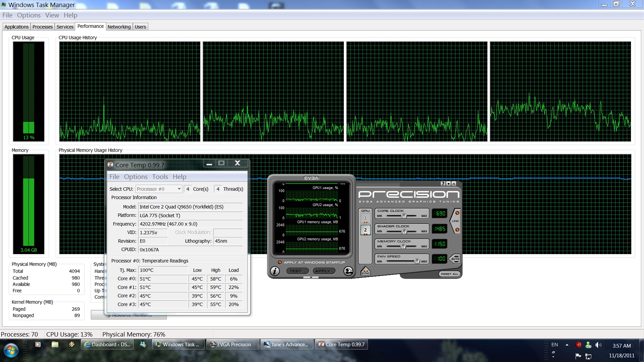Image resolution: width=644 pixels, height=362 pixels.
Task: Toggle Apply at Windows Startup indicator
Action: click(x=280, y=262)
